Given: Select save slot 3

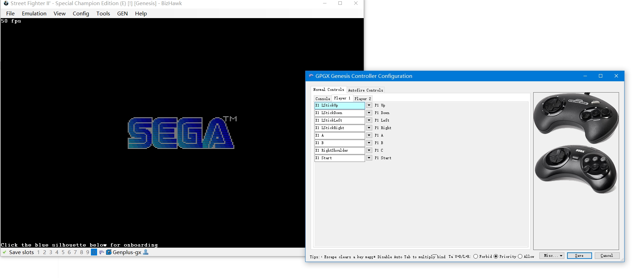Looking at the screenshot, I should (51, 252).
